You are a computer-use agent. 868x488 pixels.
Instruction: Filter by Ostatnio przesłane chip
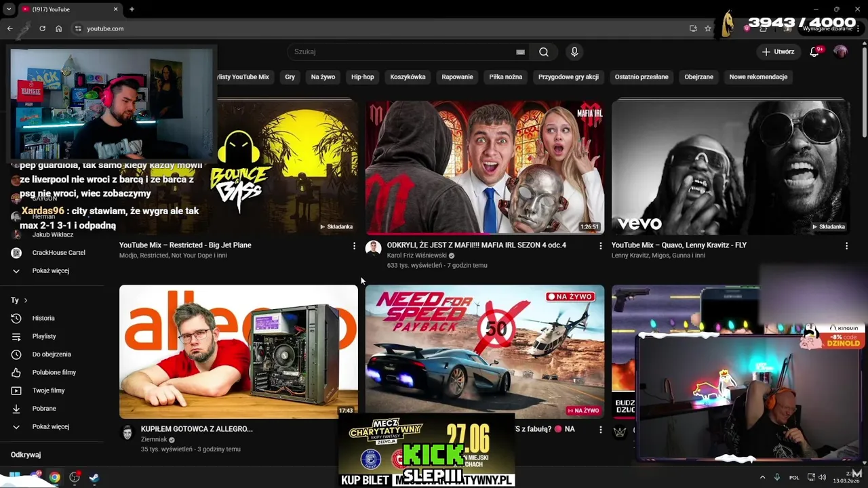coord(642,77)
